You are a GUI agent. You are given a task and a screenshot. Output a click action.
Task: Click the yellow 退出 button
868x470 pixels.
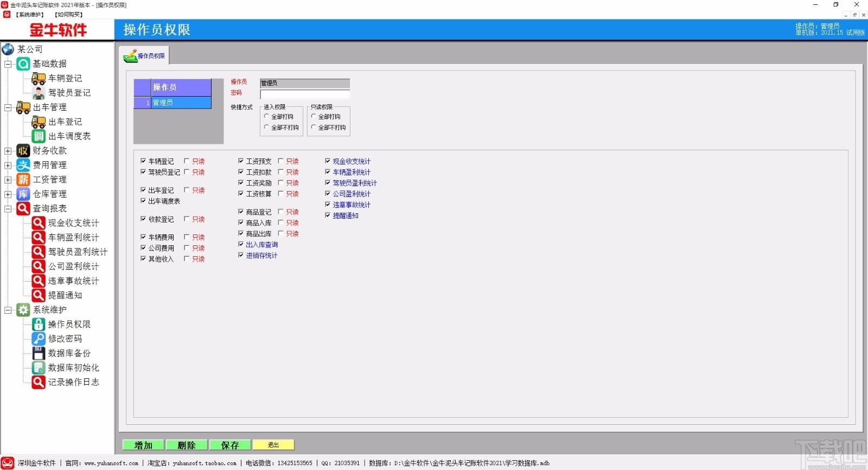click(x=273, y=445)
